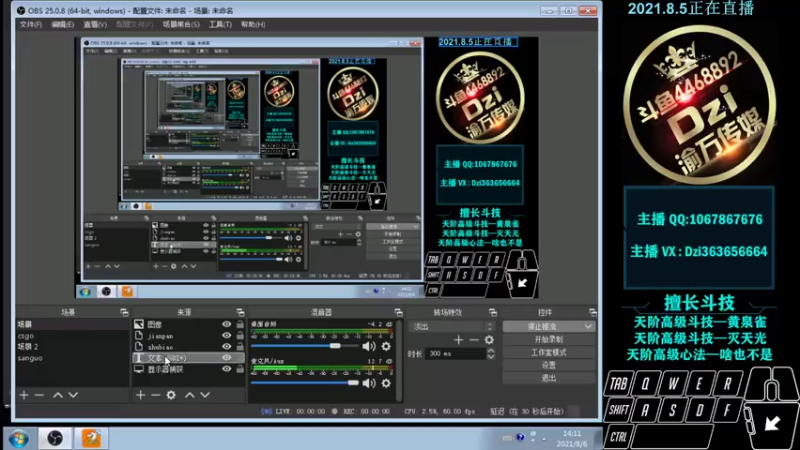This screenshot has width=800, height=450.
Task: Move the selected scene down
Action: (x=73, y=395)
